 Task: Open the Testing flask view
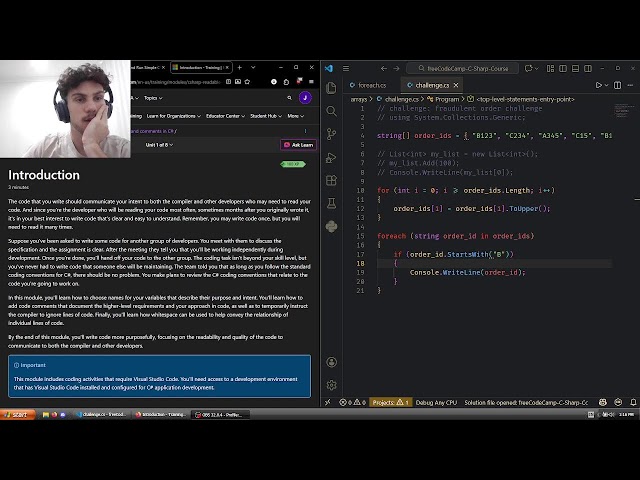[x=331, y=203]
